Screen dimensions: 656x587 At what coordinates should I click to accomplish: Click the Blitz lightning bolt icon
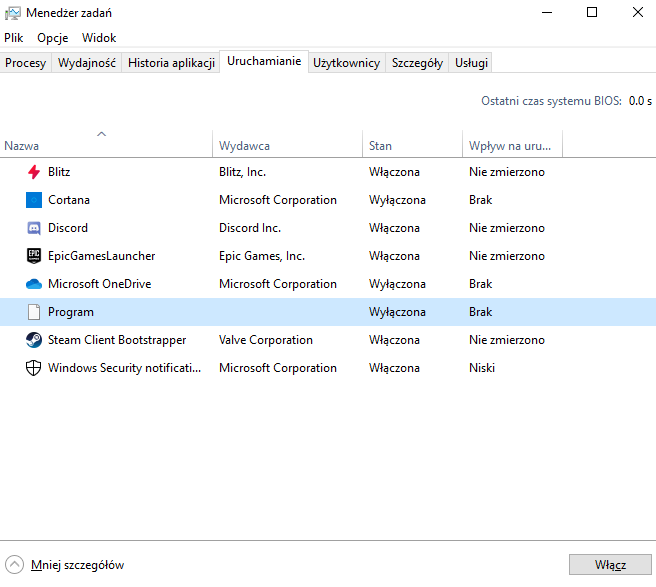[x=34, y=172]
